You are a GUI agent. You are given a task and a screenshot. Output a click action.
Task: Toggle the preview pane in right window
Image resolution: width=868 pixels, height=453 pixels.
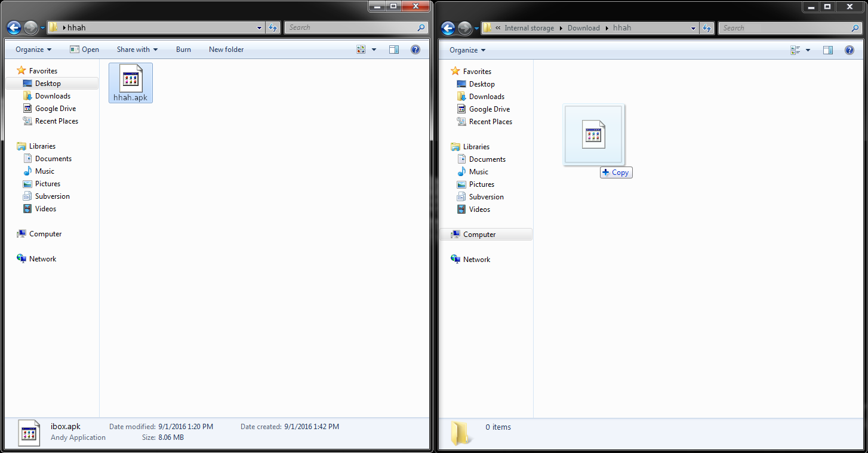(x=828, y=50)
